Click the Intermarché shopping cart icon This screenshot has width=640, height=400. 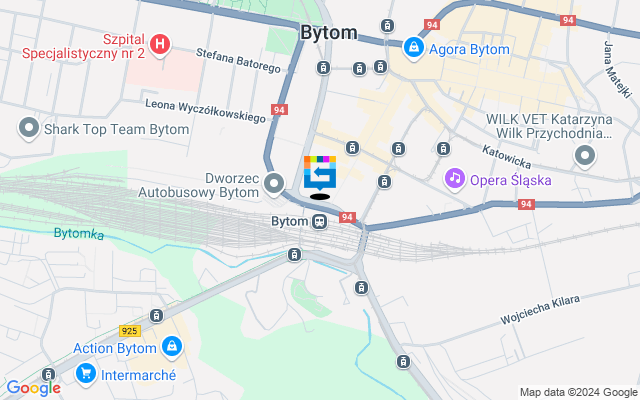(86, 374)
